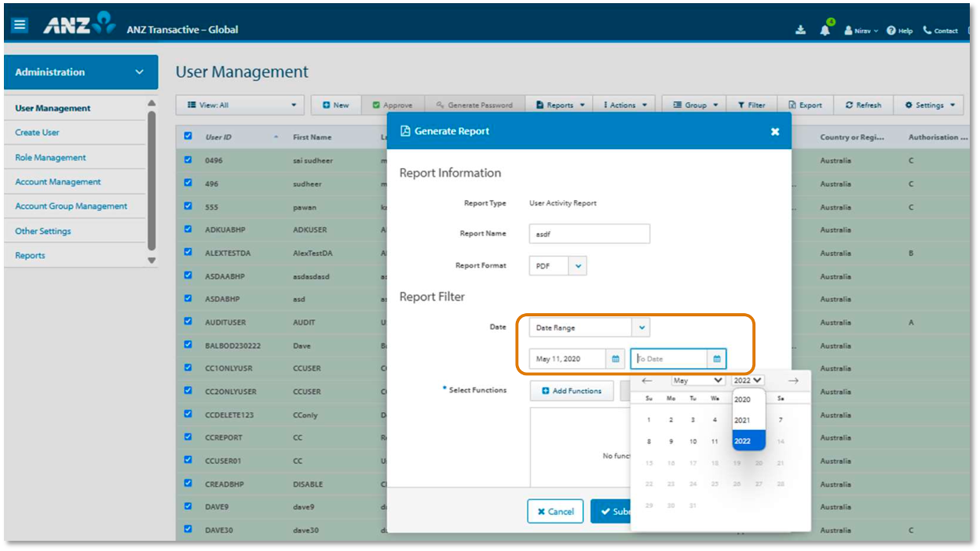This screenshot has width=980, height=551.
Task: Select 2021 from the year list
Action: pos(743,421)
